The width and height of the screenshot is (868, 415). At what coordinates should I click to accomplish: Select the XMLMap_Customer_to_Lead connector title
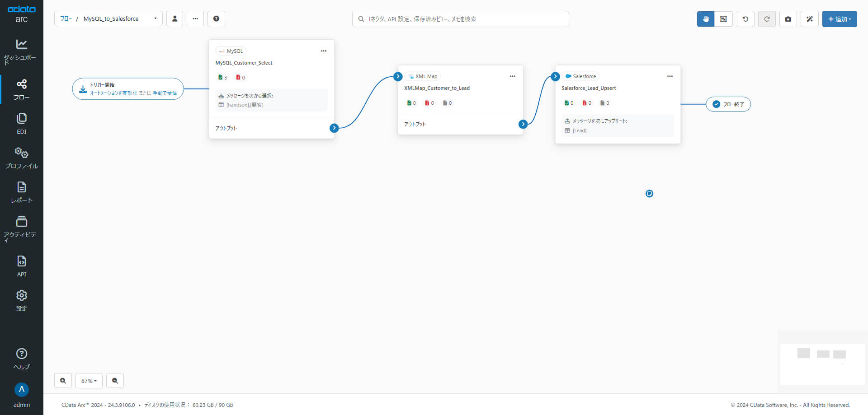pos(437,88)
